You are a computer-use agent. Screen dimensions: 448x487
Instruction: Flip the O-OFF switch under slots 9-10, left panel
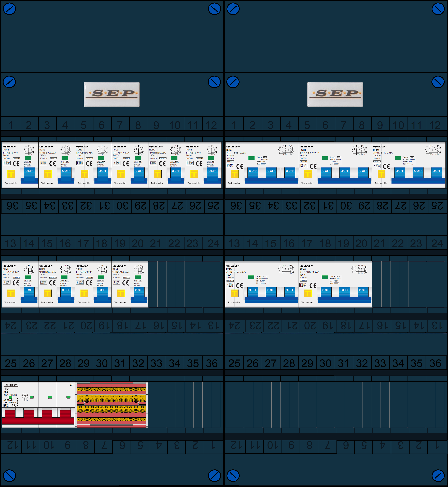[x=176, y=175]
